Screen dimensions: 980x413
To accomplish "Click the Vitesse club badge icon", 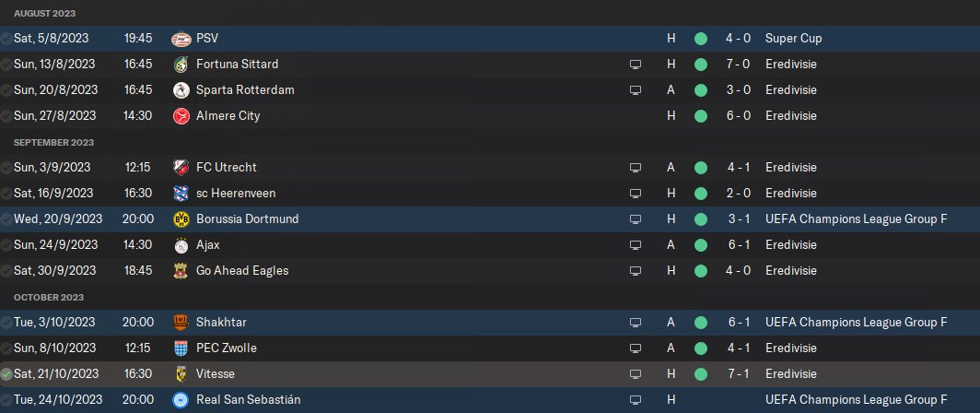I will pos(181,374).
